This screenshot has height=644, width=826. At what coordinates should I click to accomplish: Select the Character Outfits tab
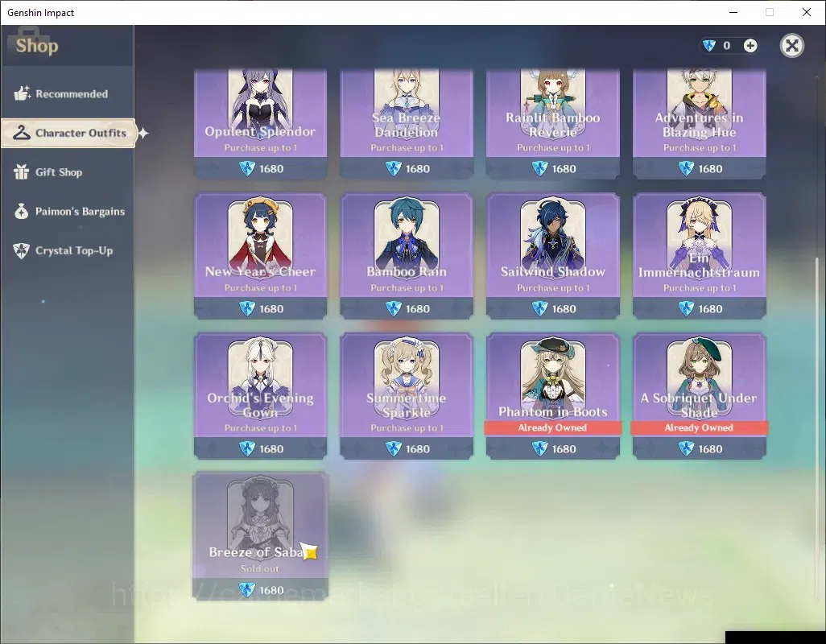click(x=68, y=133)
